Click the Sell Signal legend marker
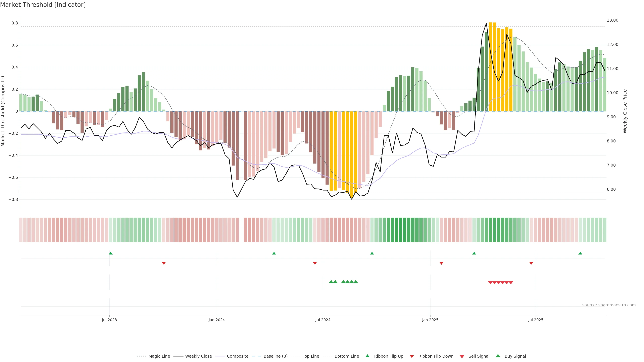 pyautogui.click(x=462, y=356)
